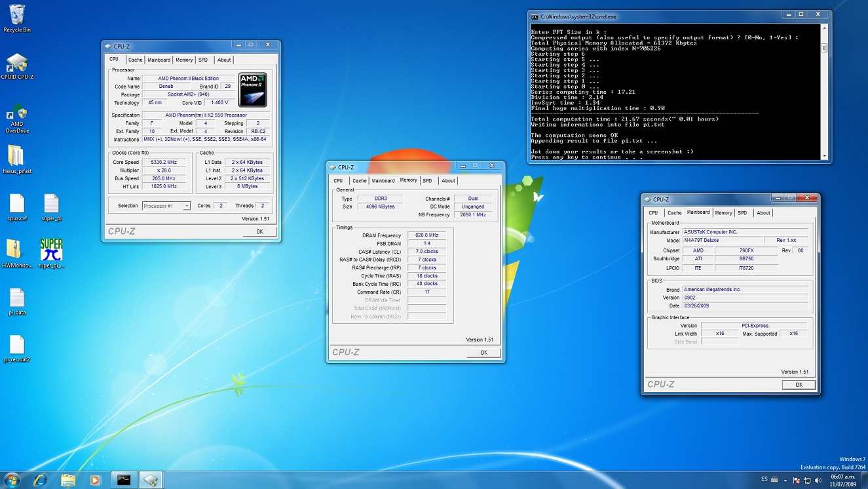Image resolution: width=868 pixels, height=489 pixels.
Task: Open the Processor #1 selection dropdown
Action: 166,206
